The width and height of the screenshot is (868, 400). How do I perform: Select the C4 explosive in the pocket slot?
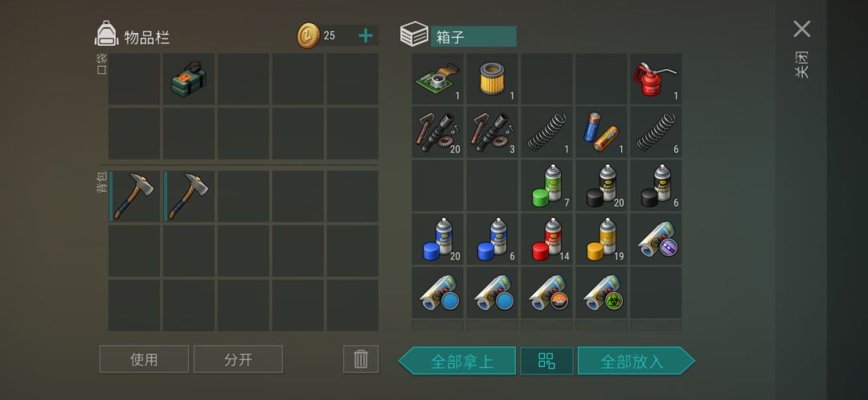tap(189, 79)
